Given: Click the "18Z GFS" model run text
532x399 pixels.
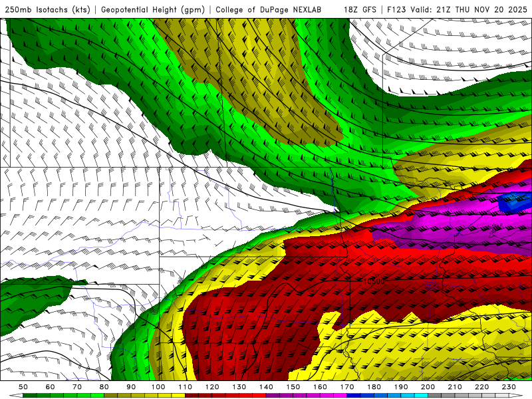Looking at the screenshot, I should click(360, 9).
